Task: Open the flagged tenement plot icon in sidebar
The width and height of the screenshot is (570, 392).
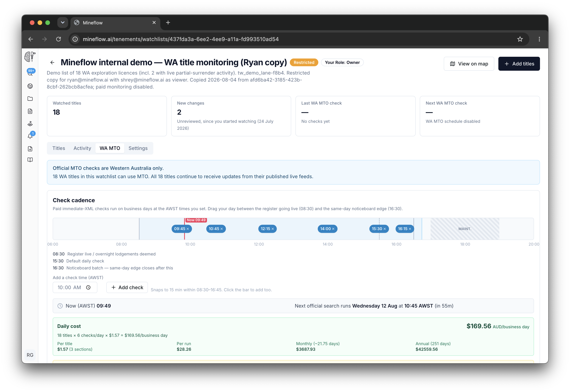Action: [30, 124]
